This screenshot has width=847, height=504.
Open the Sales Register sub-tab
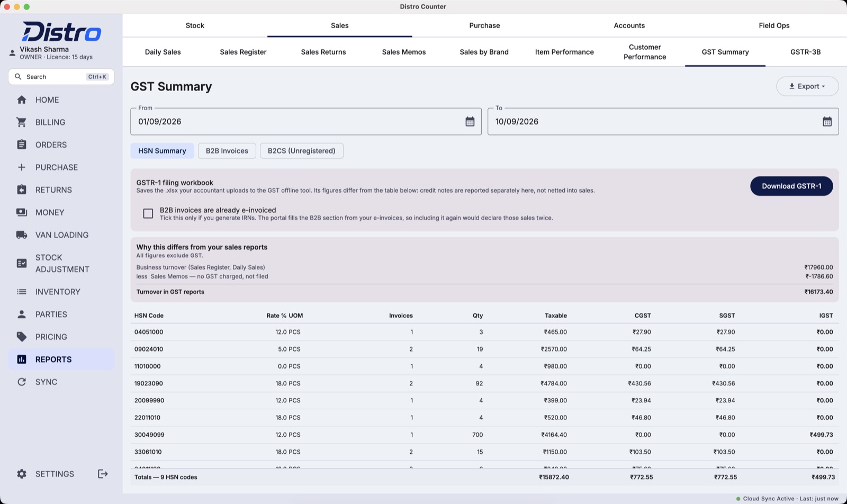(243, 52)
